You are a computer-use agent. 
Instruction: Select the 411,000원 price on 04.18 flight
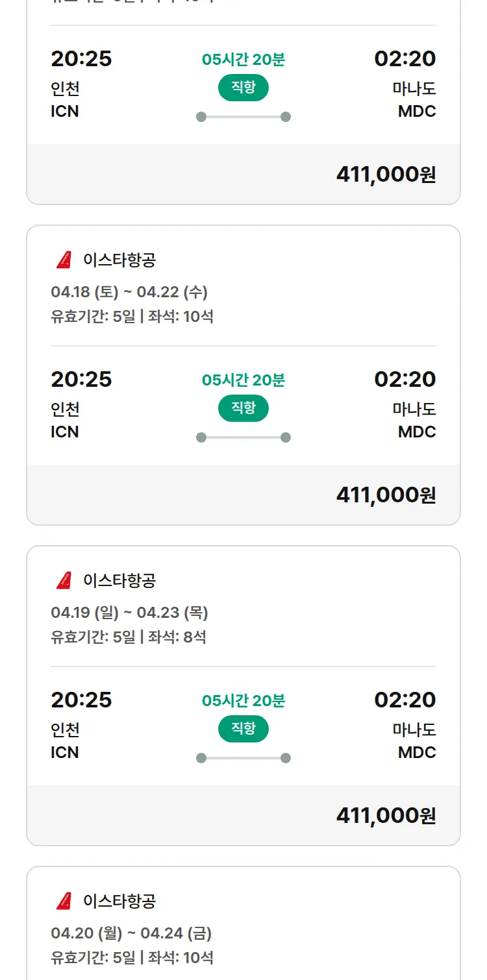pos(386,495)
